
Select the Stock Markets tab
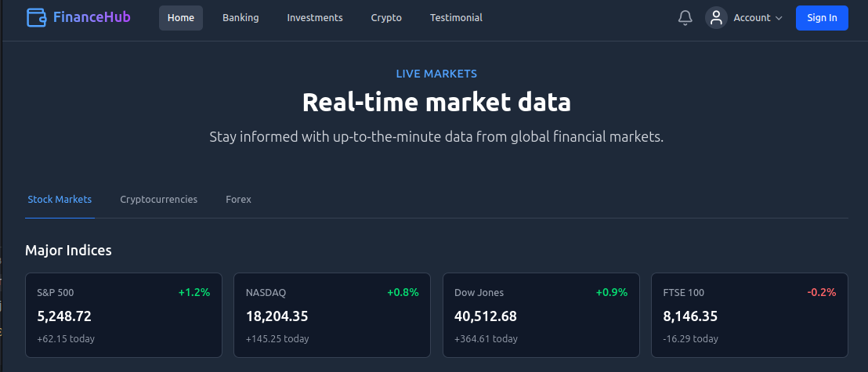tap(60, 199)
